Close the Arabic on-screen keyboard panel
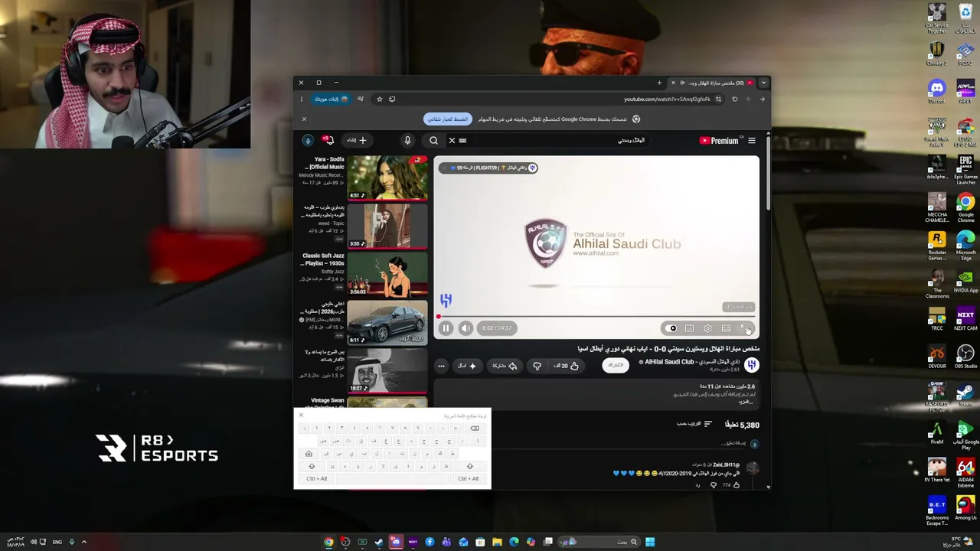The image size is (980, 551). [x=301, y=416]
